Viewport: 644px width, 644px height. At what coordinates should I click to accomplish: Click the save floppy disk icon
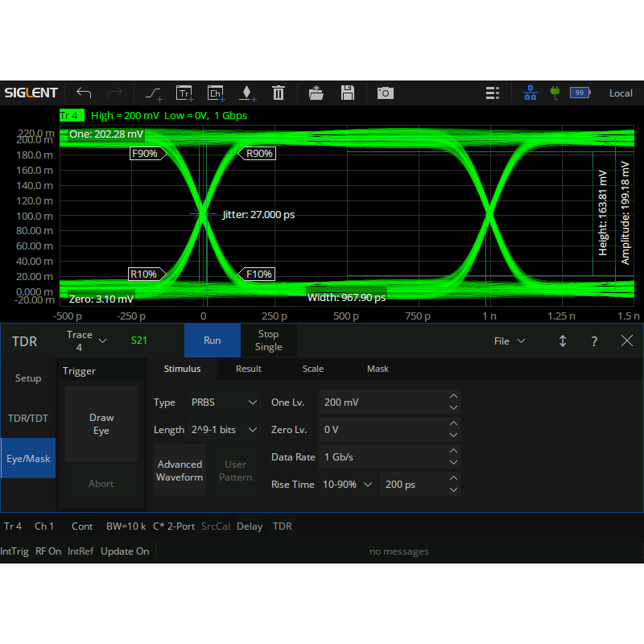pyautogui.click(x=348, y=93)
